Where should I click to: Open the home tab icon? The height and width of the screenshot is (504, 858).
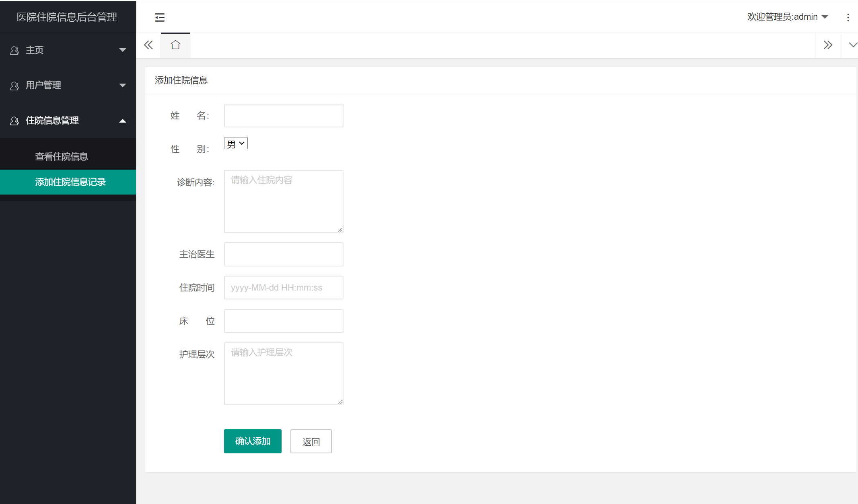[175, 45]
